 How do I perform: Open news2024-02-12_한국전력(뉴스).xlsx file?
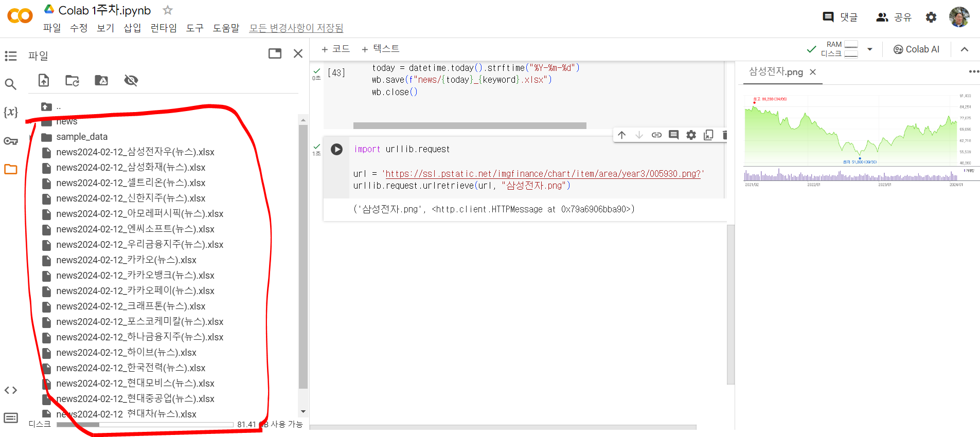point(131,368)
